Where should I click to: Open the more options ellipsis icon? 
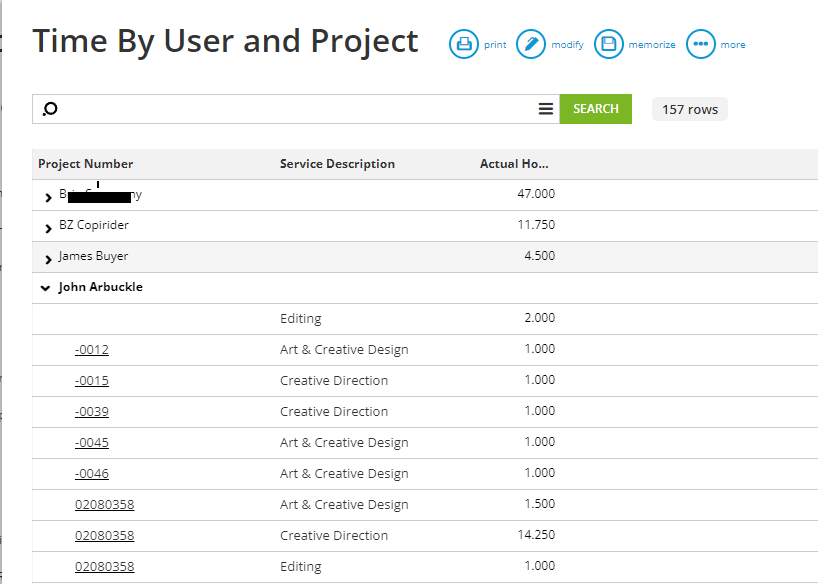pyautogui.click(x=701, y=44)
